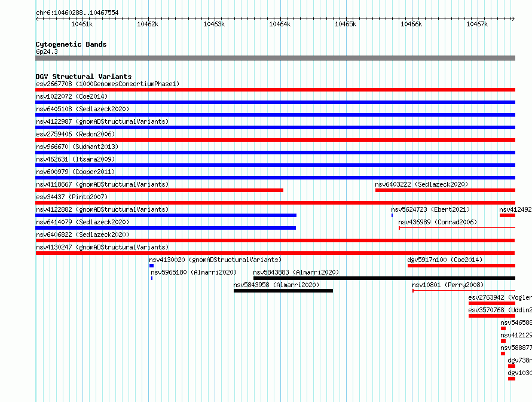Screen dimensions: 532x402
Task: Click the nsv462631 (Itsara2009) label
Action: [x=75, y=159]
